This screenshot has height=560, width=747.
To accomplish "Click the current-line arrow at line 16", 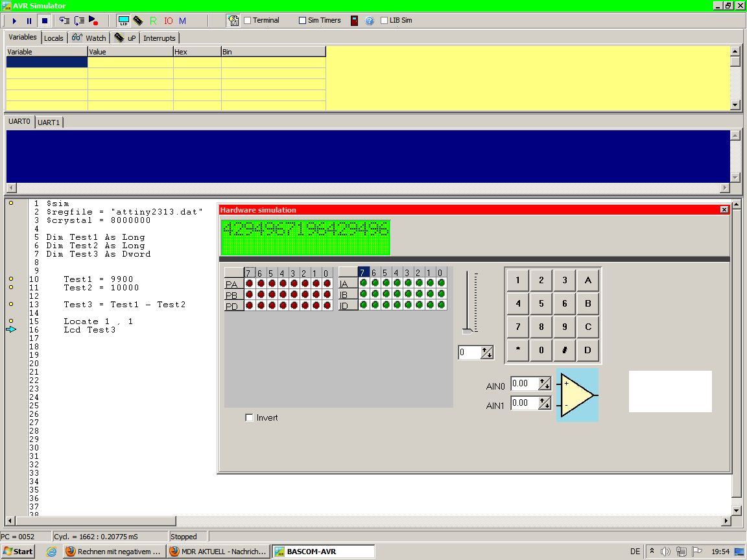I will tap(11, 329).
